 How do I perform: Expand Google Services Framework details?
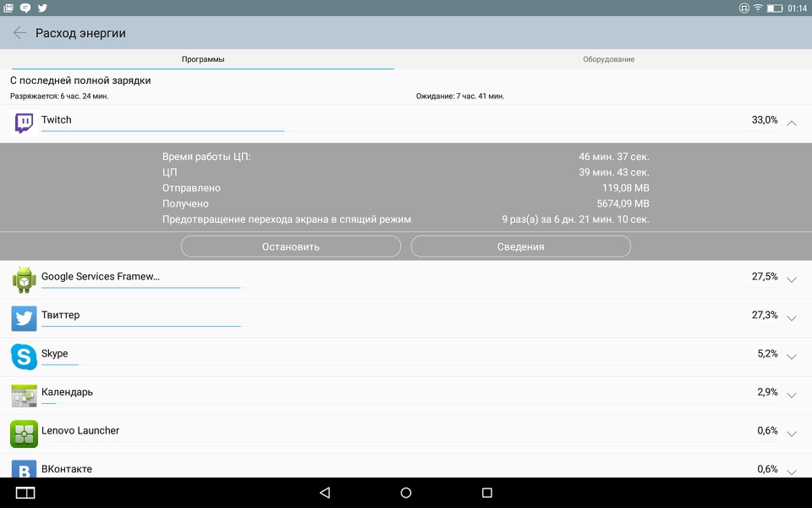[792, 280]
